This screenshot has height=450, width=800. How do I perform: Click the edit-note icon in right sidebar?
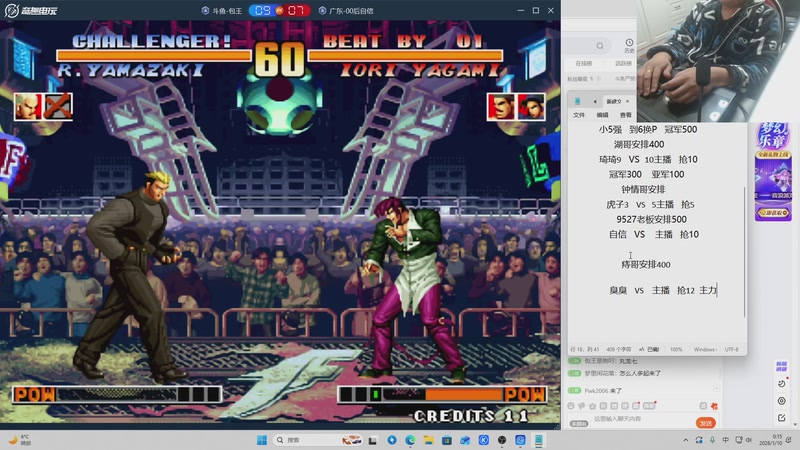click(782, 418)
